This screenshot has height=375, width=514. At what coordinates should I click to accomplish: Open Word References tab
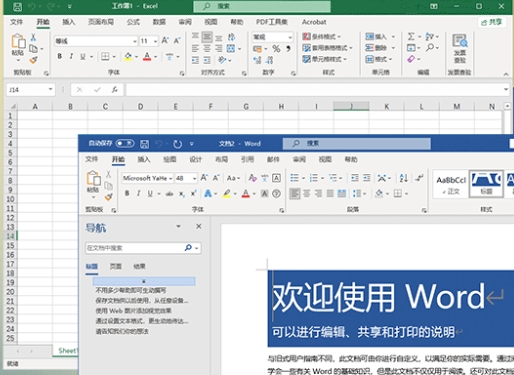(x=247, y=159)
